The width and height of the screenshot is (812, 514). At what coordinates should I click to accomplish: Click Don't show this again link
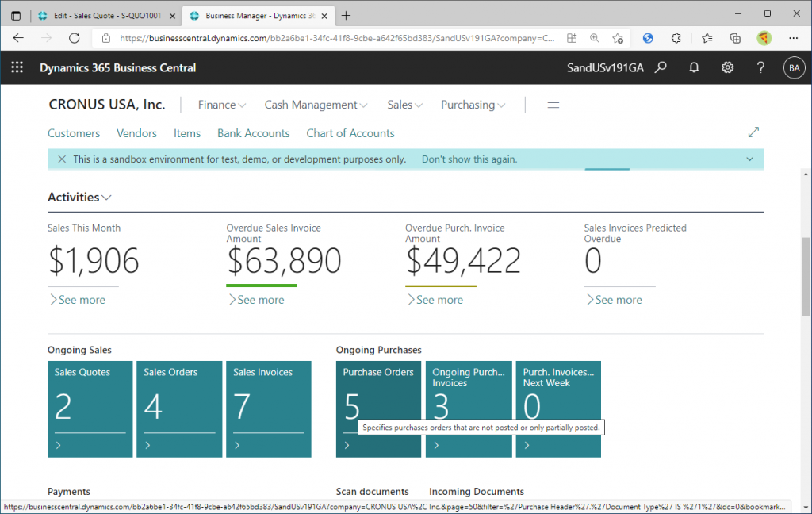tap(469, 159)
